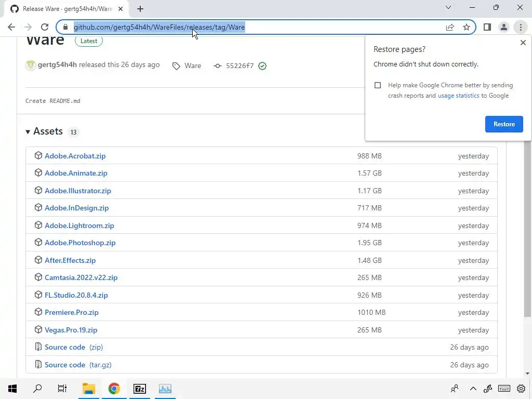Viewport: 532px width, 399px height.
Task: Open the Chrome profile avatar icon
Action: coord(504,27)
